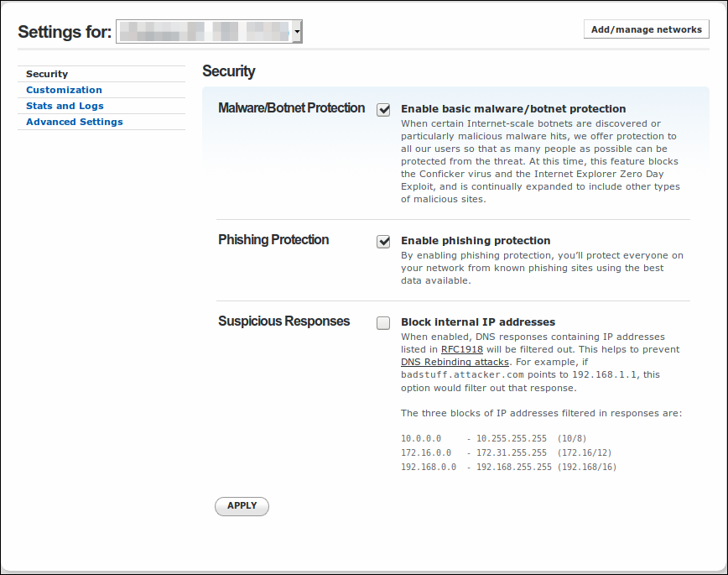Screen dimensions: 728x575
Task: Click the Malware/Botnet Protection section heading
Action: (x=291, y=108)
